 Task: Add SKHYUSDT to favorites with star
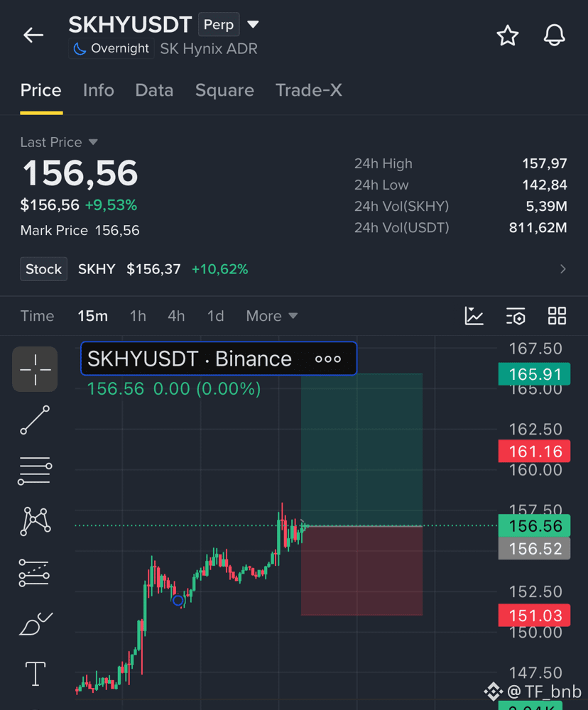(507, 35)
